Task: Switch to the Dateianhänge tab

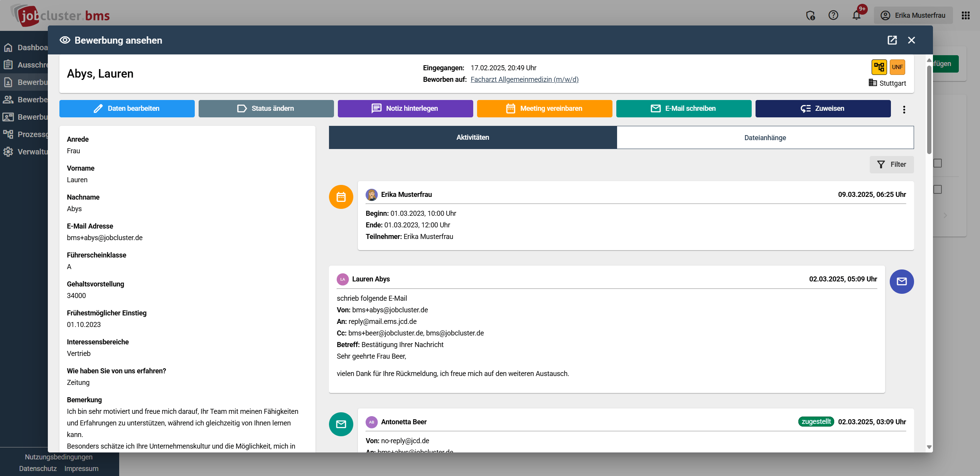Action: click(765, 137)
